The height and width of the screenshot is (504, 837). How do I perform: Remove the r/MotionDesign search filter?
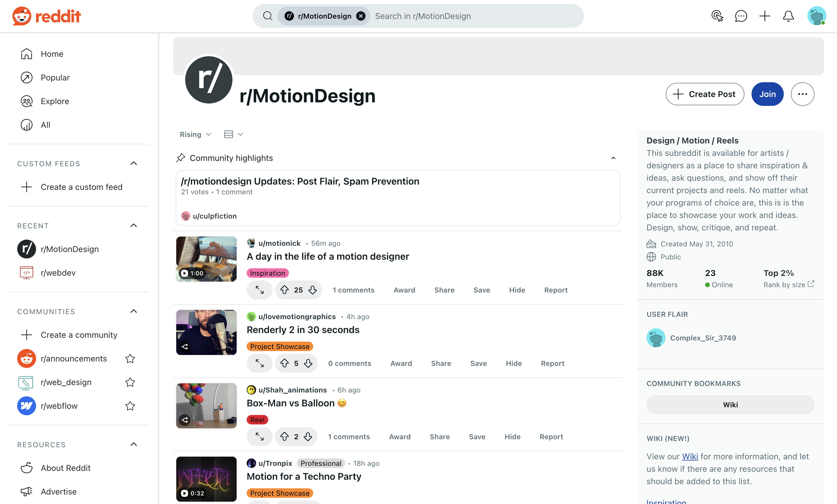(x=361, y=16)
